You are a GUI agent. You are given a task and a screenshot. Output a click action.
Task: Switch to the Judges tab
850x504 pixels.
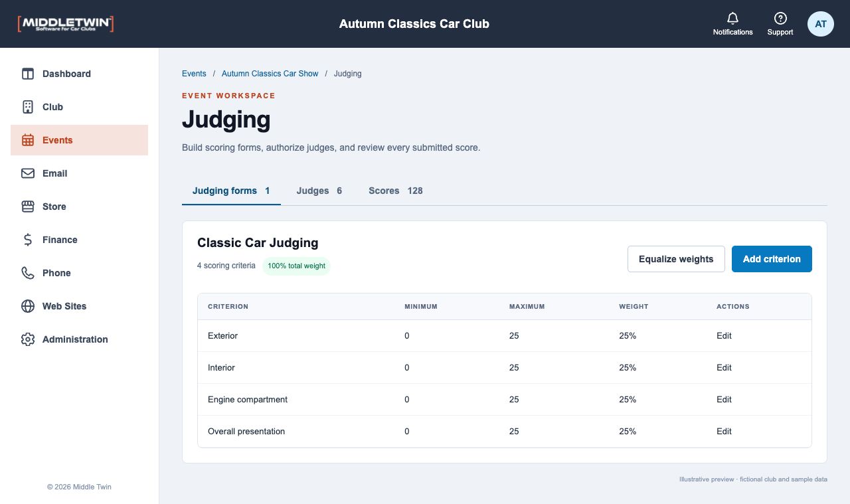[x=319, y=191]
